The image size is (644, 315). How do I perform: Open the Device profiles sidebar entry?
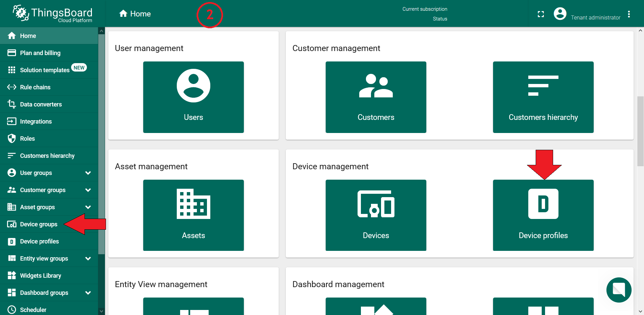tap(39, 241)
